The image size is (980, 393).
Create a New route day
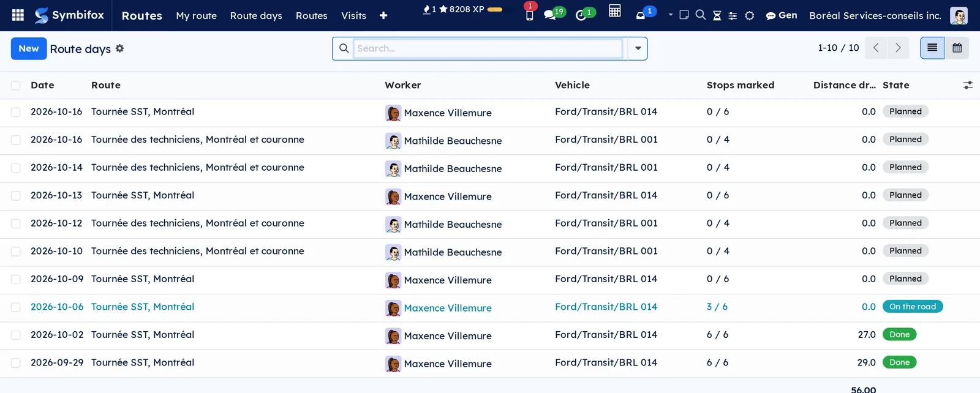(29, 48)
